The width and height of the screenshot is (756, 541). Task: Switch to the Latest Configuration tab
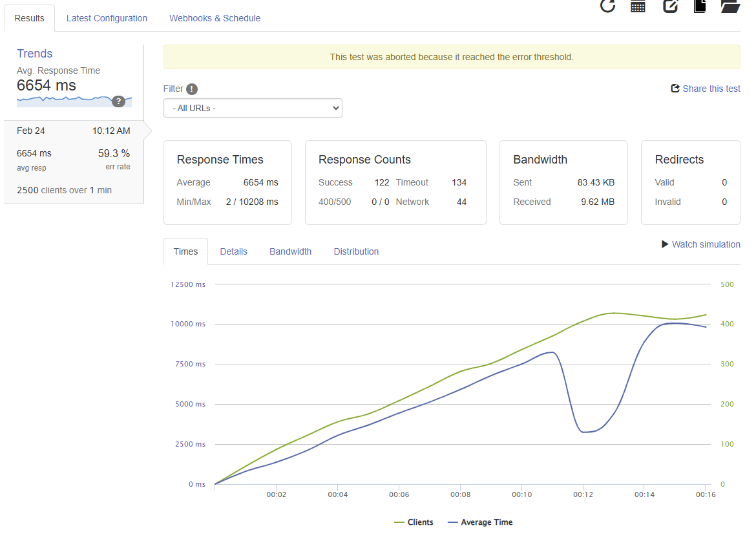107,18
